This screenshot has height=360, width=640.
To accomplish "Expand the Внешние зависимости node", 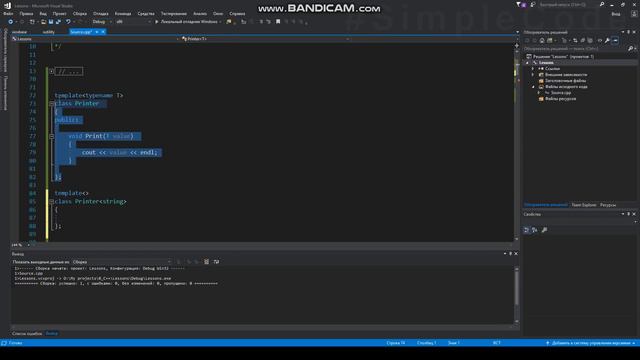I will click(533, 75).
